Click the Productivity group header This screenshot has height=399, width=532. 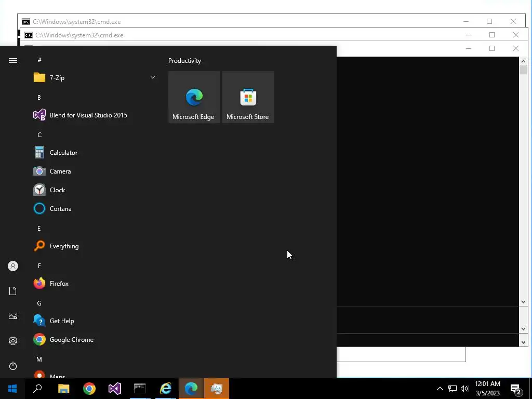tap(184, 61)
